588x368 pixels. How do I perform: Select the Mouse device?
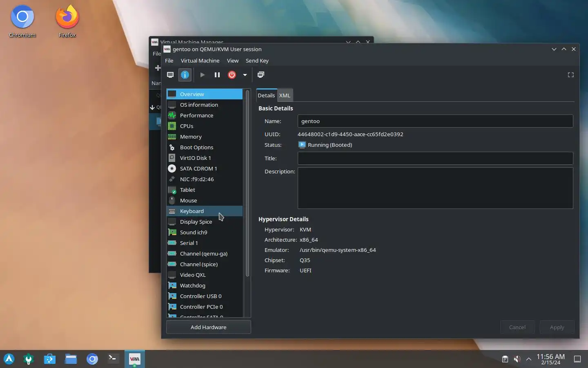click(x=205, y=200)
